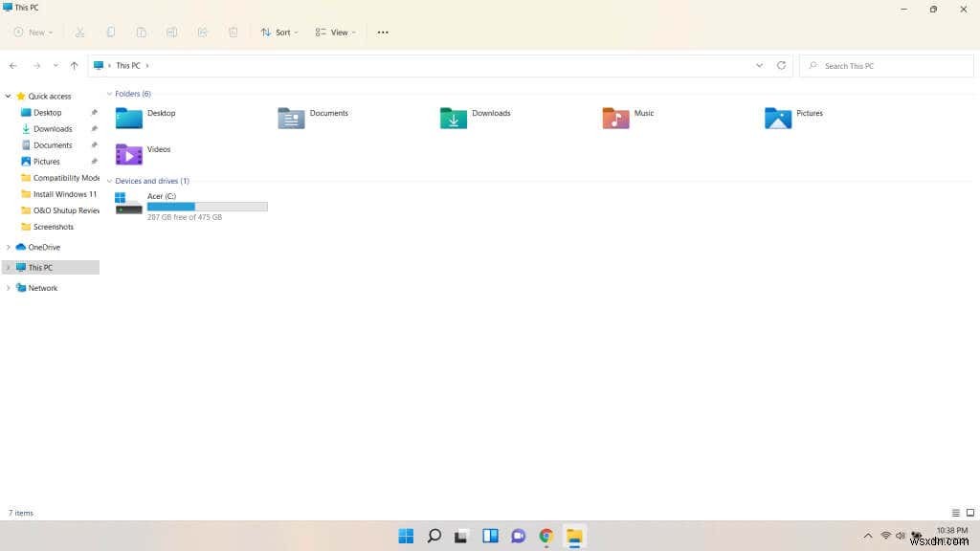Go up one level with up arrow
The width and height of the screenshot is (980, 551).
click(x=74, y=66)
